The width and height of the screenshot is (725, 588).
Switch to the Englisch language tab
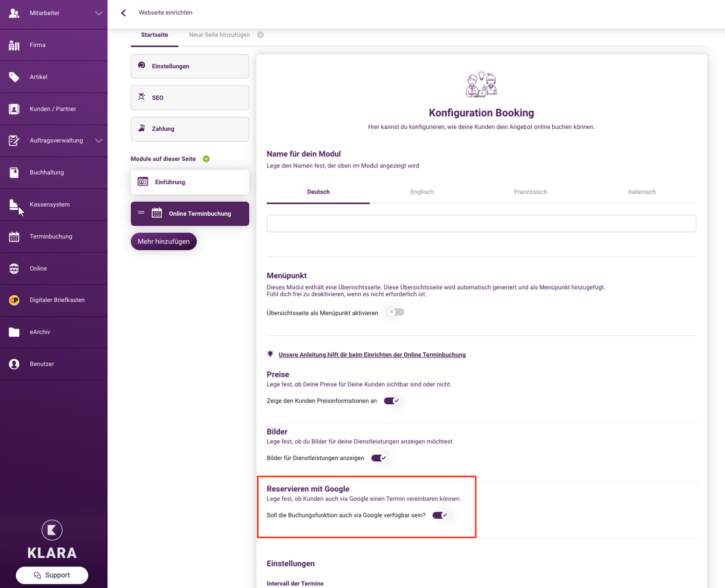click(x=422, y=192)
